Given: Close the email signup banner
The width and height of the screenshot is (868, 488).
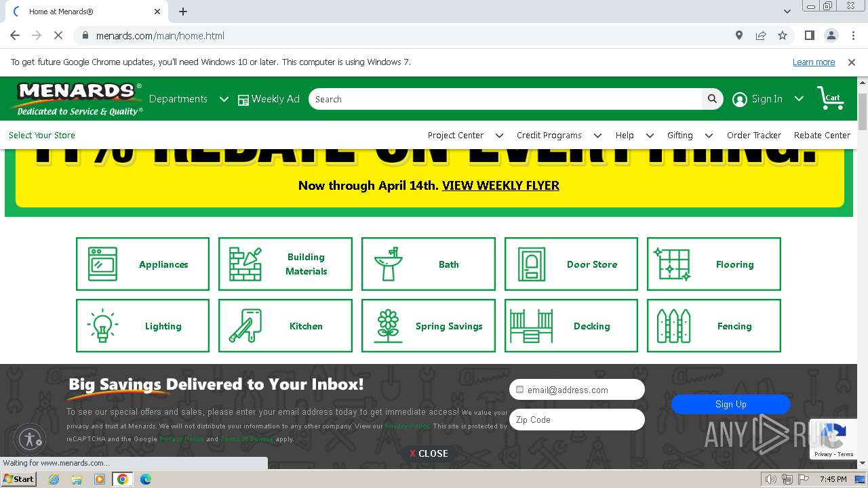Looking at the screenshot, I should click(x=429, y=453).
